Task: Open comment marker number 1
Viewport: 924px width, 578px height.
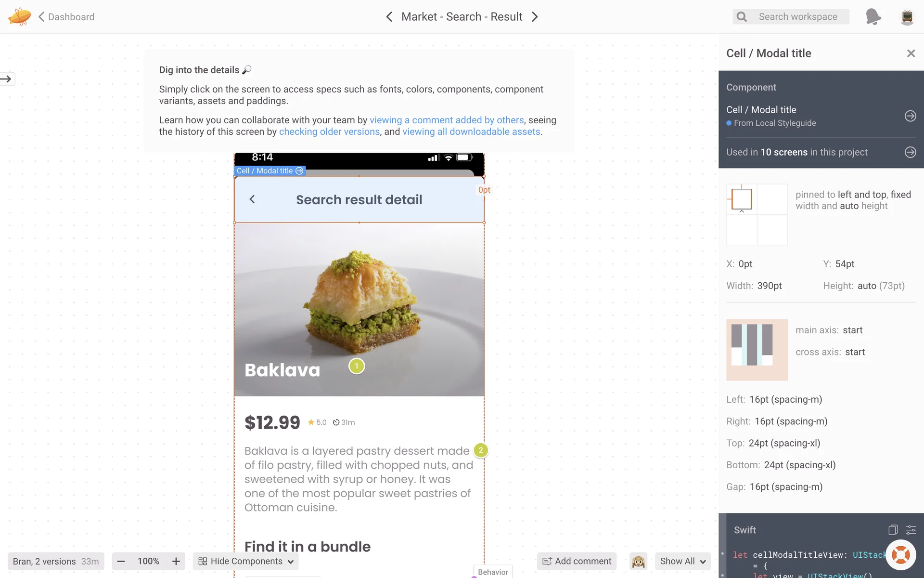Action: point(357,366)
